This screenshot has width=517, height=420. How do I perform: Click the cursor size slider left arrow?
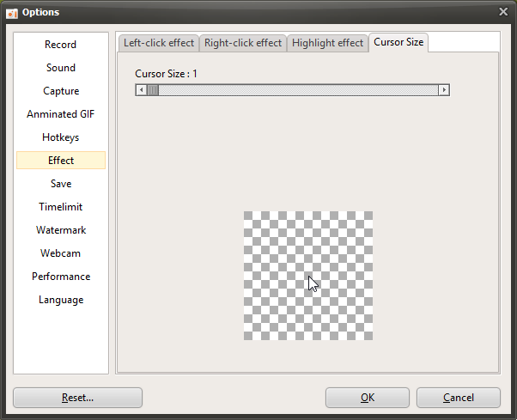141,89
